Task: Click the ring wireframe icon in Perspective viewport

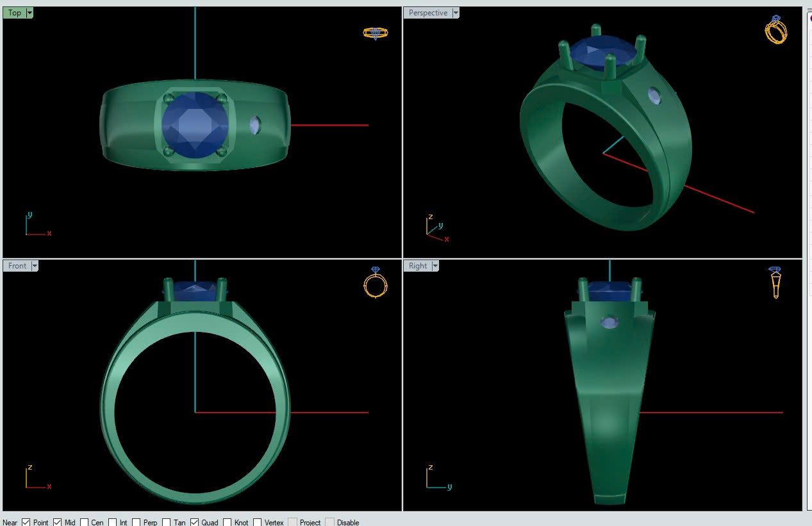Action: pos(775,29)
